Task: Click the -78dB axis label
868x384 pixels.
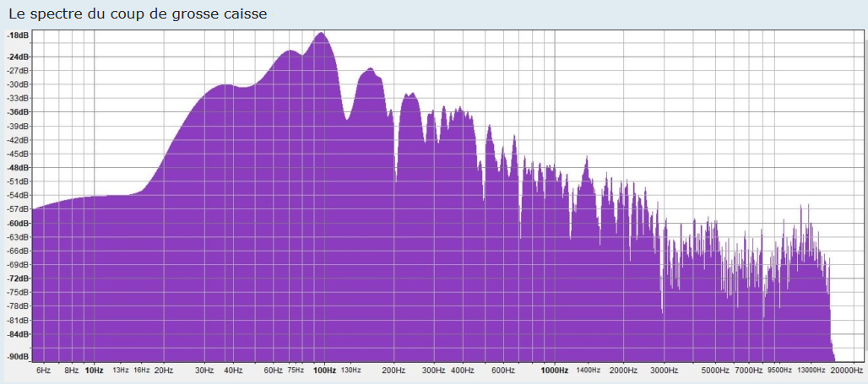Action: pos(19,306)
